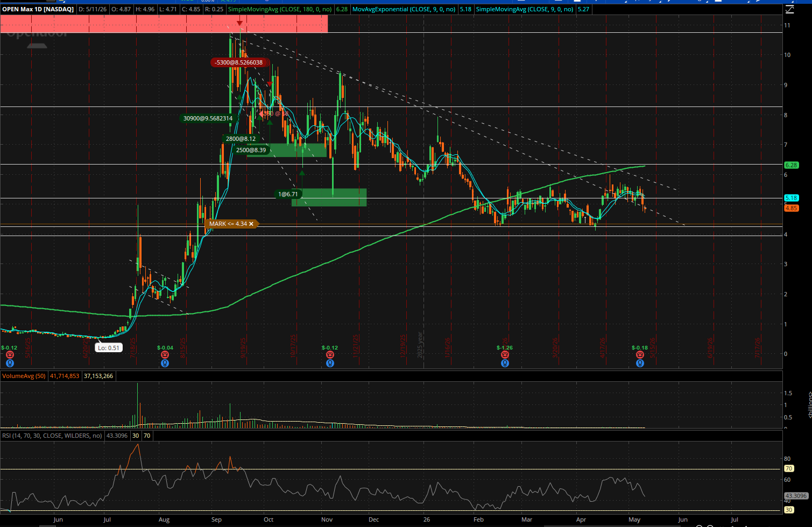812x527 pixels.
Task: Click the 43.3096 tag on the RSI axis
Action: [x=796, y=496]
